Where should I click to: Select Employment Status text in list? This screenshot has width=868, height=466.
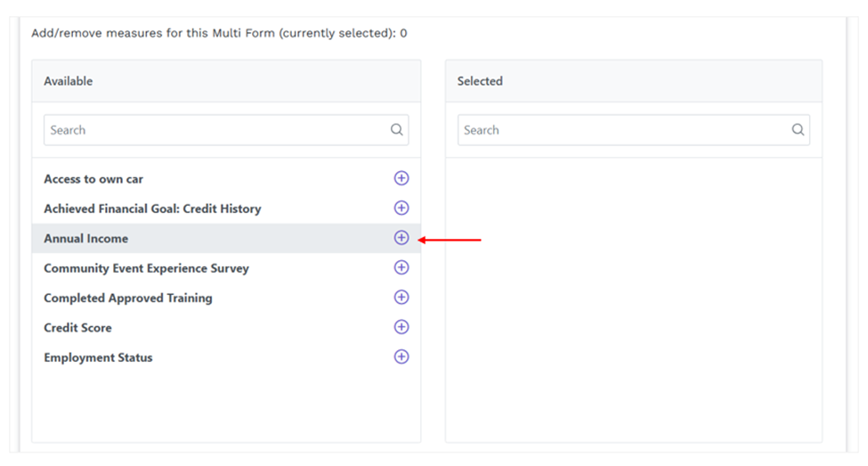[x=98, y=357]
